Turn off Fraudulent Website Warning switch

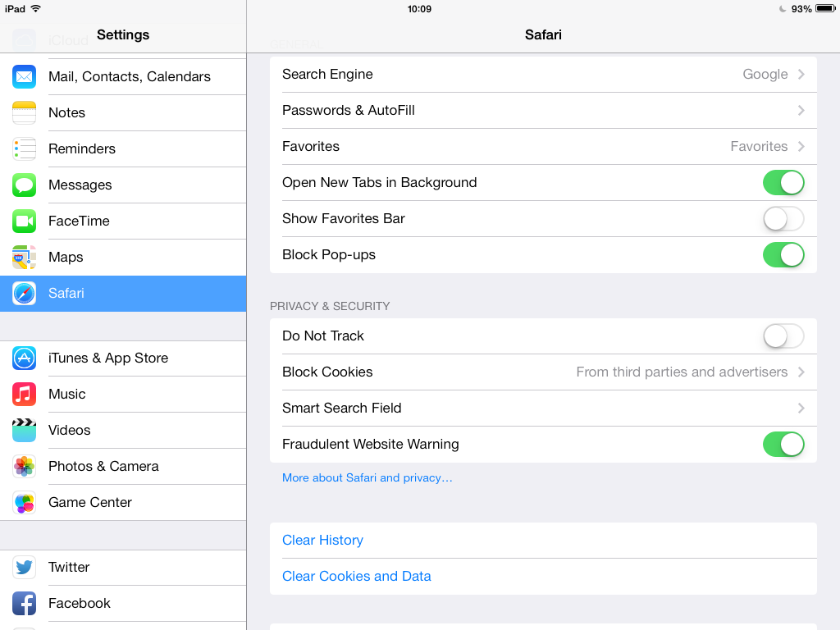(783, 444)
